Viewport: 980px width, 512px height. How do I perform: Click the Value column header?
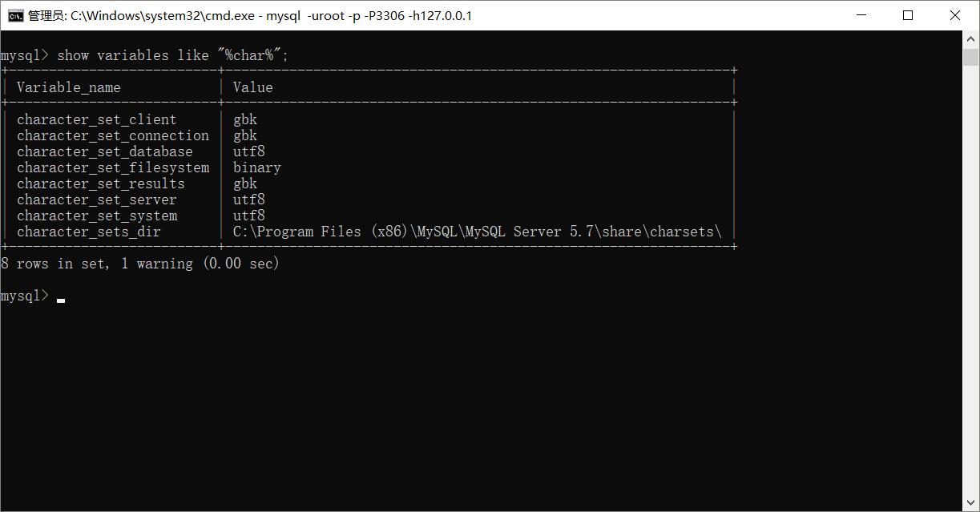[253, 87]
